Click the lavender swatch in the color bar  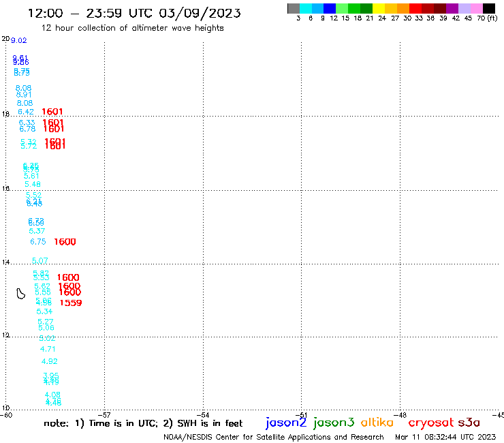(x=464, y=8)
